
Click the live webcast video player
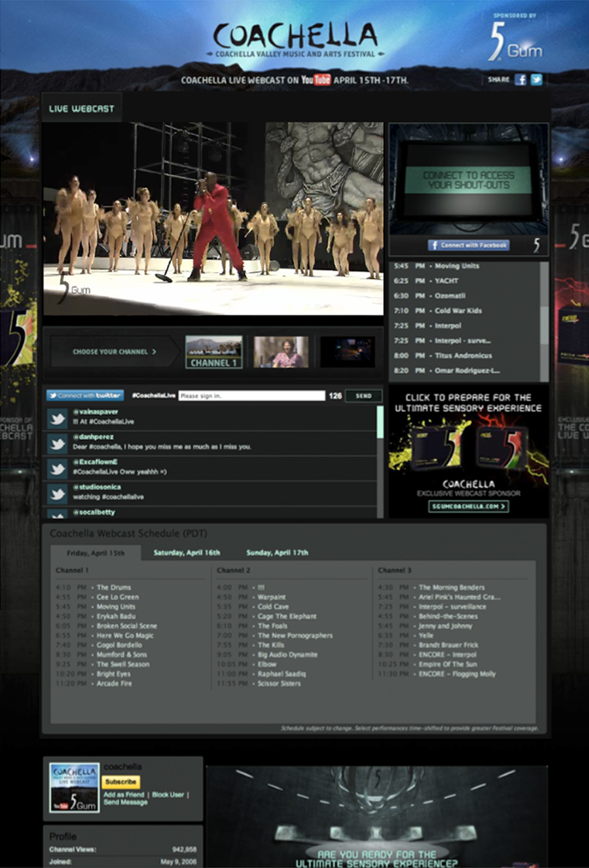pos(213,219)
